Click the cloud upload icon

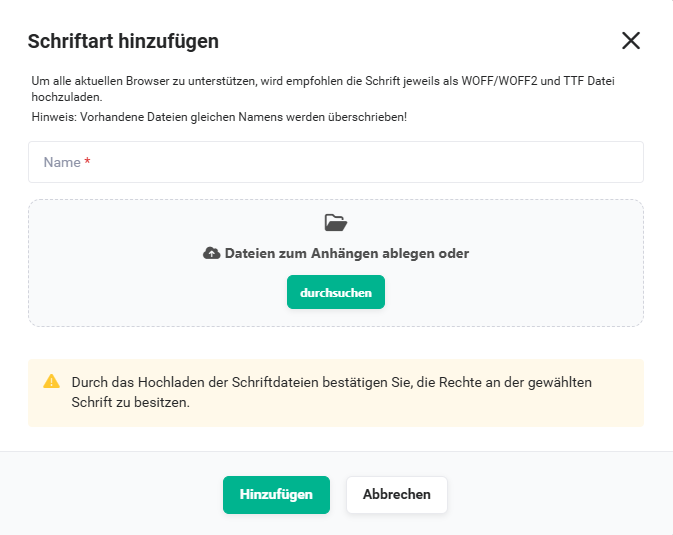point(212,253)
